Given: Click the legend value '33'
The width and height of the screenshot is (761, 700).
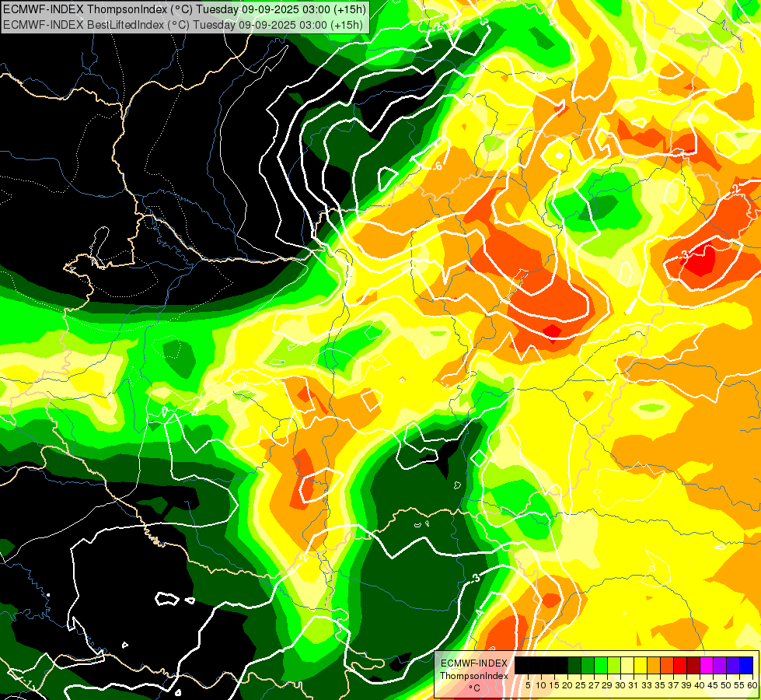Looking at the screenshot, I should [x=647, y=685].
